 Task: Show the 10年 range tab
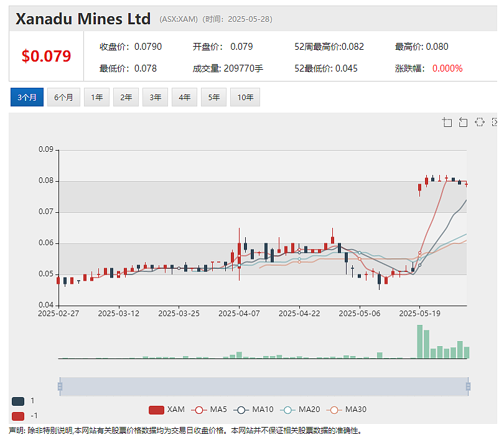[245, 97]
